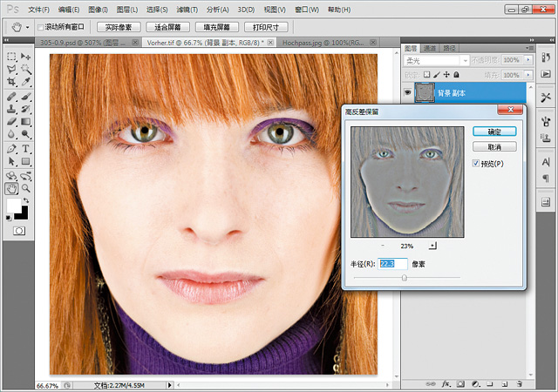Create new adjustment layer icon
The image size is (558, 392).
pos(475,384)
